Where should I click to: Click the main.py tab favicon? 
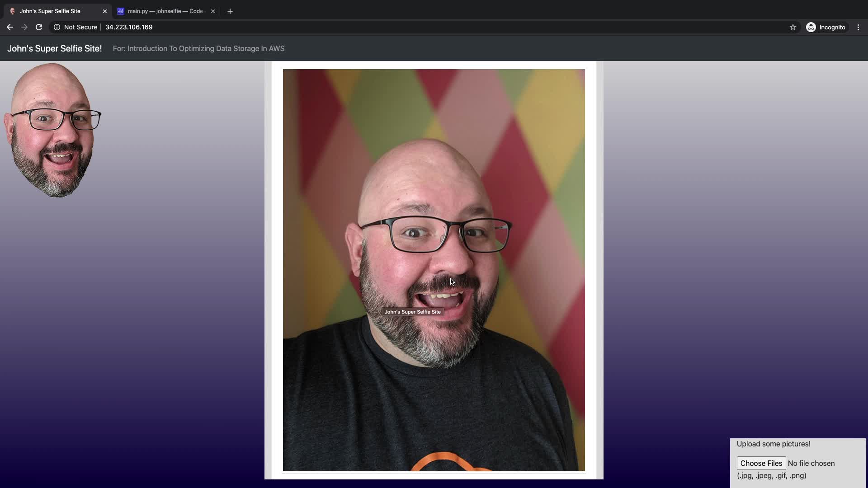[121, 11]
